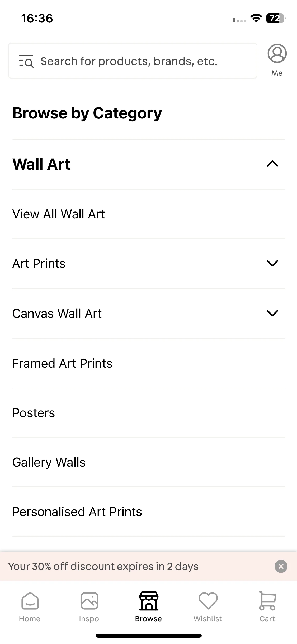
Task: Tap the Art Prints label
Action: pos(39,264)
